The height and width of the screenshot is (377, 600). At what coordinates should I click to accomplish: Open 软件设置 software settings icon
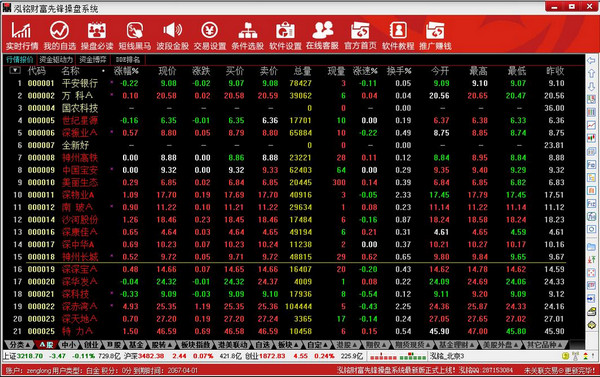click(x=285, y=35)
